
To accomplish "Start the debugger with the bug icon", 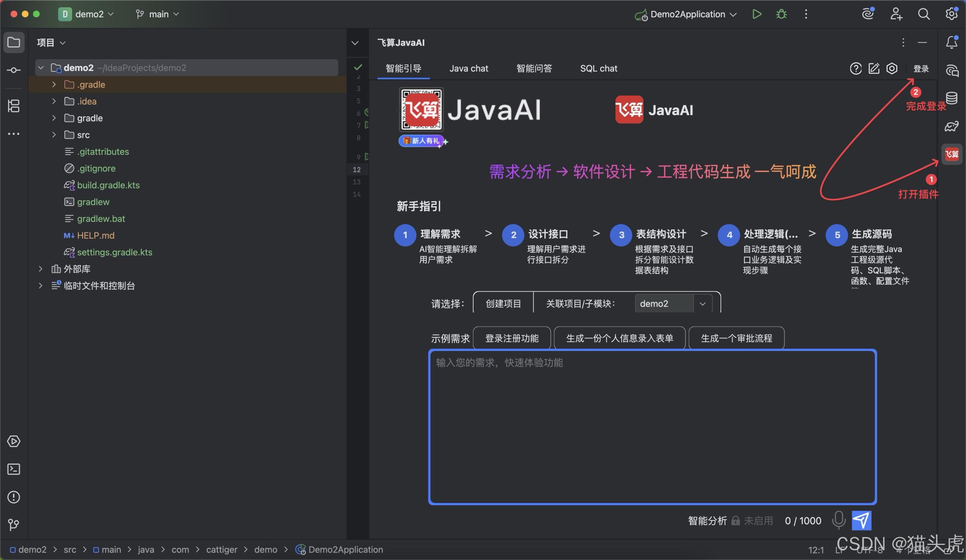I will pos(781,14).
